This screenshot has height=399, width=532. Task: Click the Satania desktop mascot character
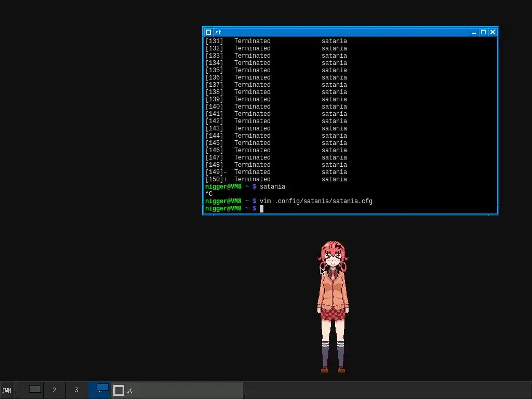pos(333,307)
